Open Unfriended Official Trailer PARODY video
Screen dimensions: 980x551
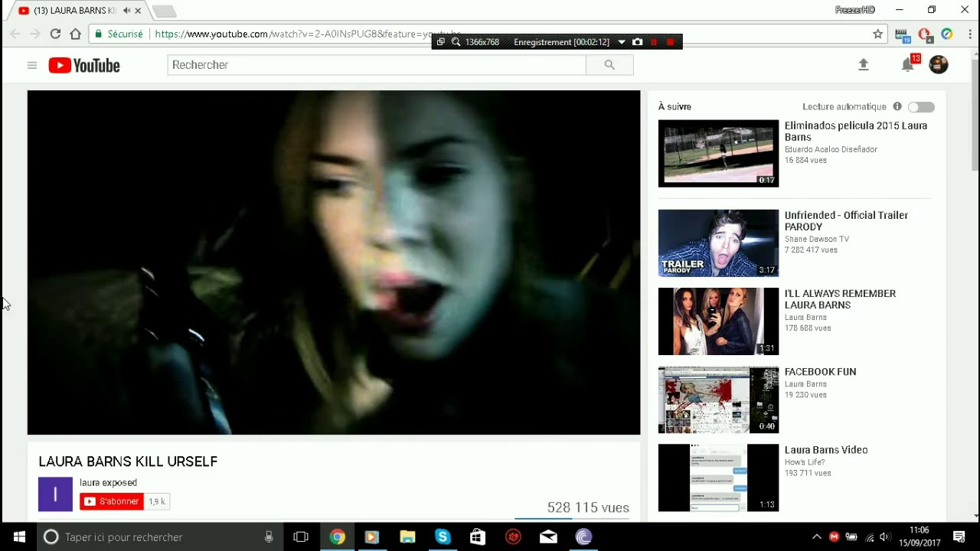846,221
